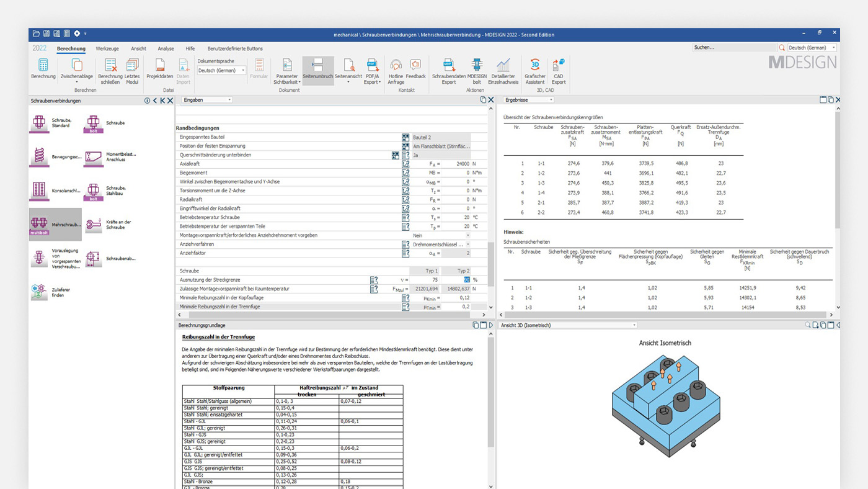This screenshot has width=868, height=489.
Task: Click the PDF/A Export button
Action: coord(372,71)
